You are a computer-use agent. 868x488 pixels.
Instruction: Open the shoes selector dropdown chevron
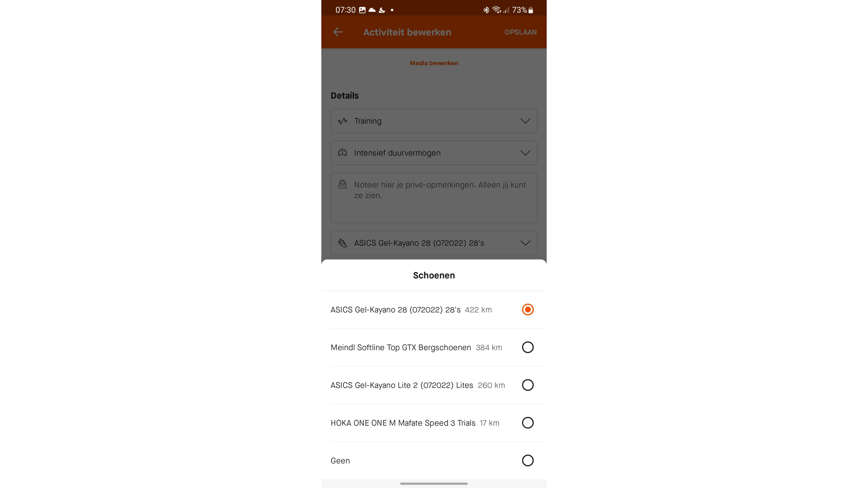pos(525,243)
